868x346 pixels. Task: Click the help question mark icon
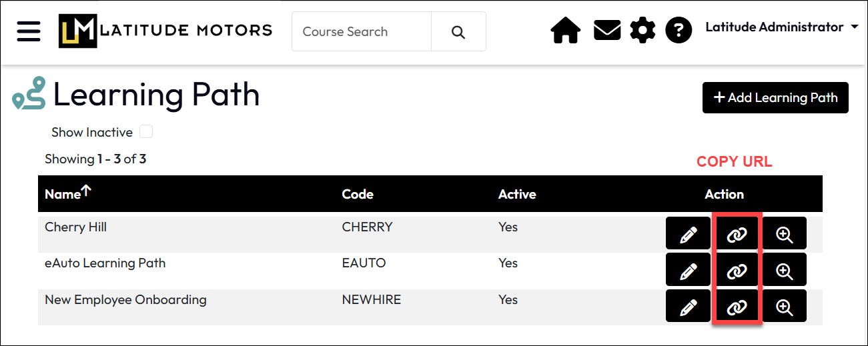(679, 31)
